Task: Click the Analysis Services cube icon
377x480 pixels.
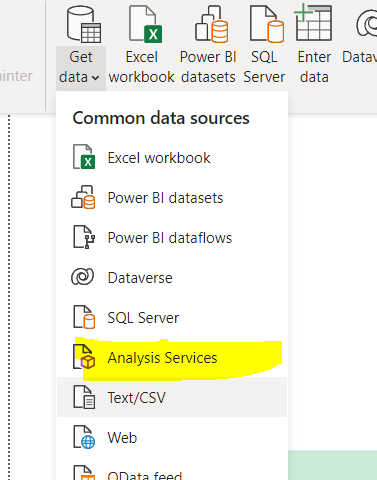Action: pyautogui.click(x=84, y=357)
